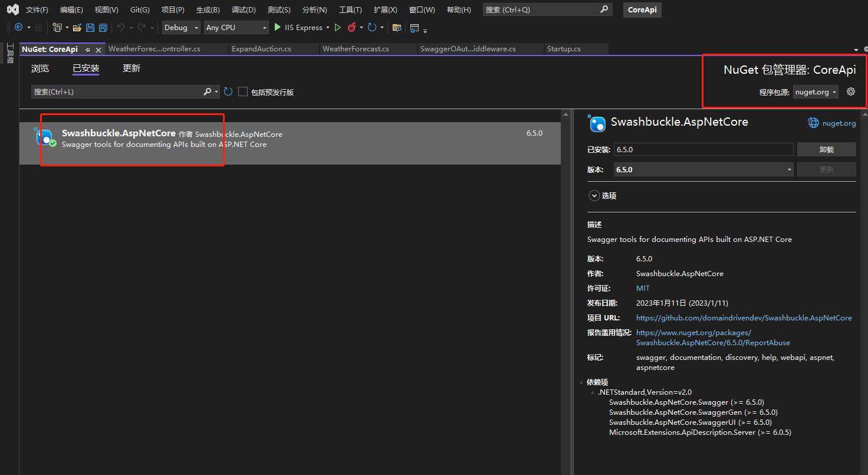Click the navigate backward arrow icon
The width and height of the screenshot is (868, 475).
coord(19,27)
